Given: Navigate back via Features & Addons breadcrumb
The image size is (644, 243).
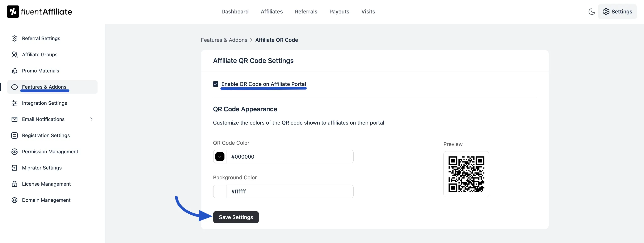Looking at the screenshot, I should pos(224,40).
